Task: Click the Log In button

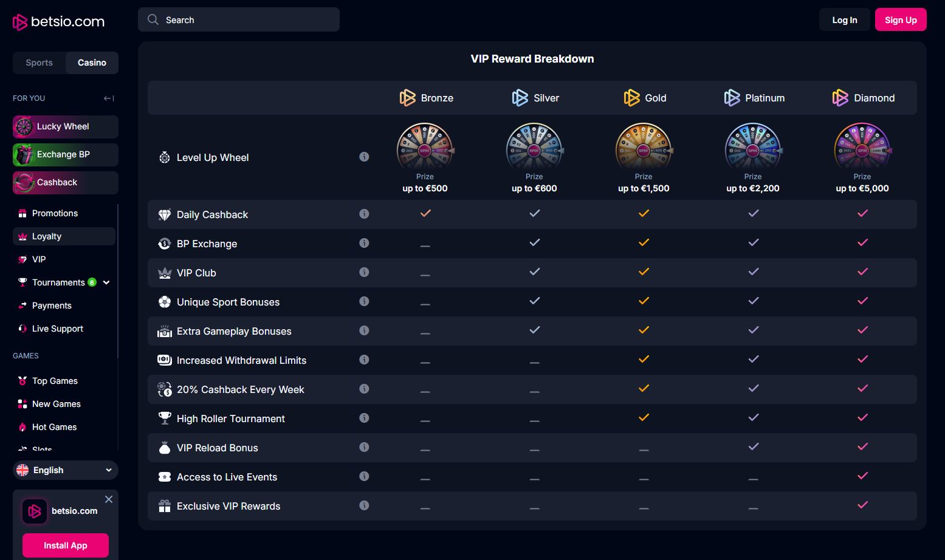Action: click(844, 20)
